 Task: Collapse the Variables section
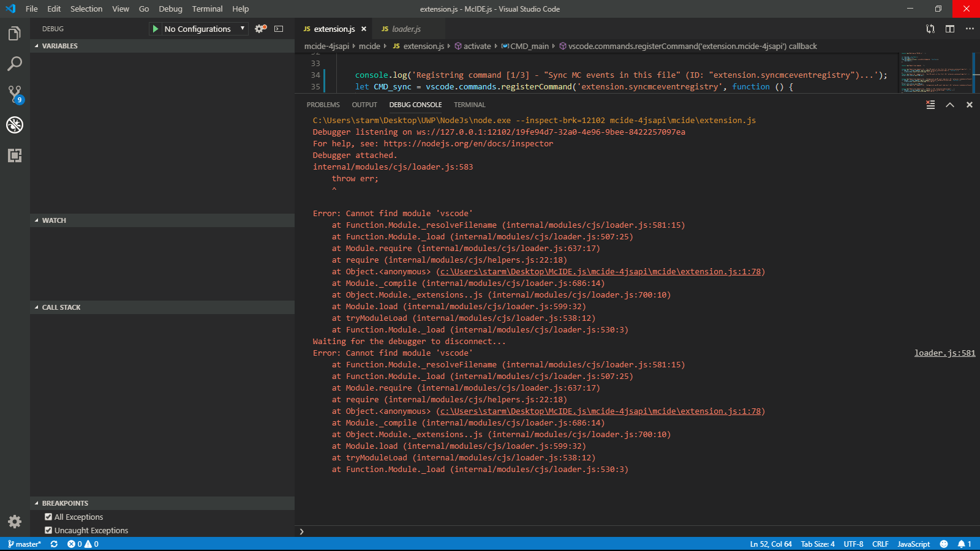[x=162, y=46]
